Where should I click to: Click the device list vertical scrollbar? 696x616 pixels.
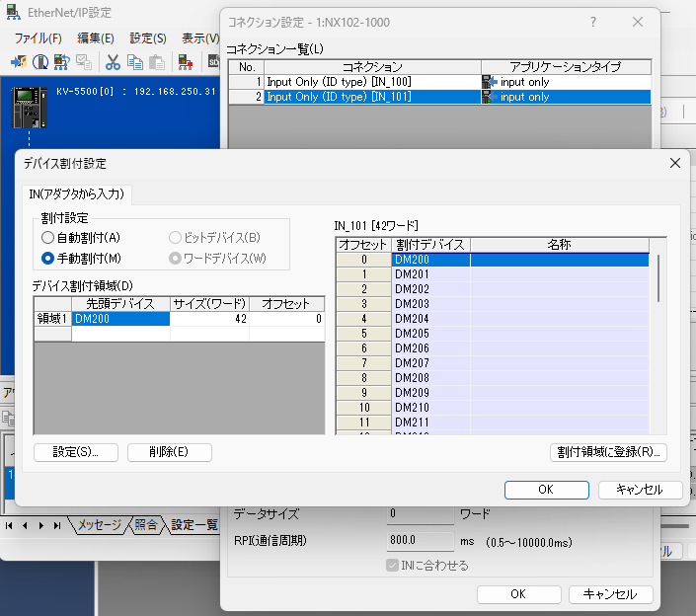659,277
